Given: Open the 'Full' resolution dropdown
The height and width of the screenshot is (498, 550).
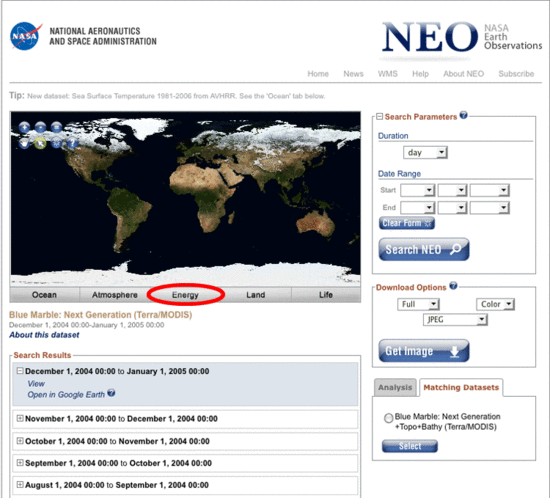Looking at the screenshot, I should pos(418,304).
